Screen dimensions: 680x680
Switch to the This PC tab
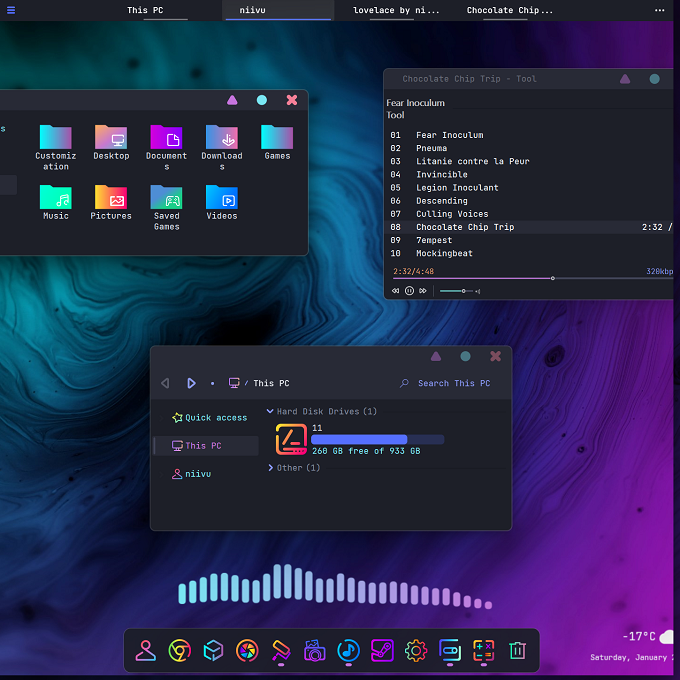[x=145, y=10]
